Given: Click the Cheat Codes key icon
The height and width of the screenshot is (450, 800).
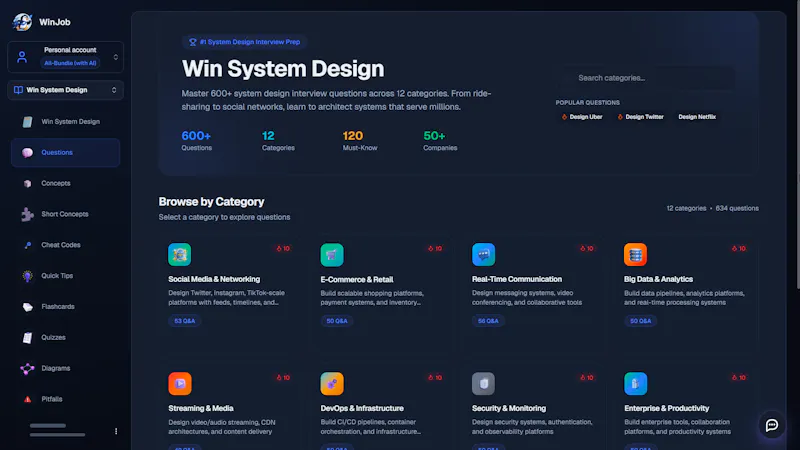Looking at the screenshot, I should click(x=28, y=245).
